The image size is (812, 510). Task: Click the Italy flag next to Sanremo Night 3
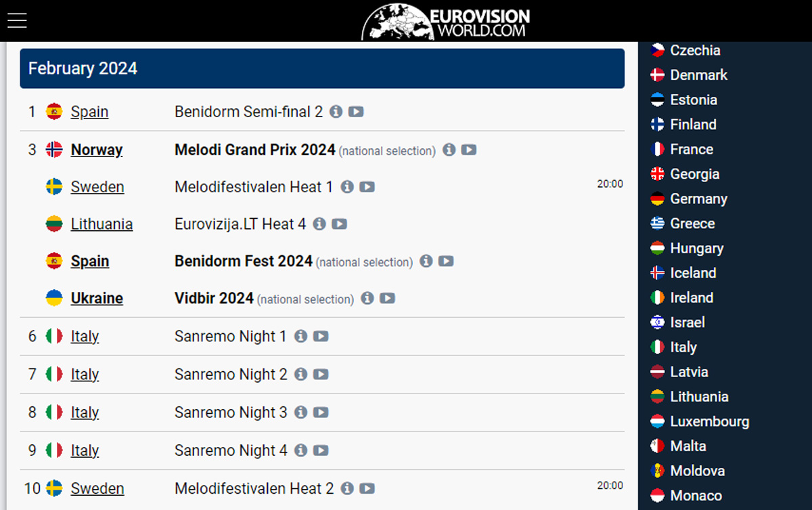pyautogui.click(x=53, y=412)
